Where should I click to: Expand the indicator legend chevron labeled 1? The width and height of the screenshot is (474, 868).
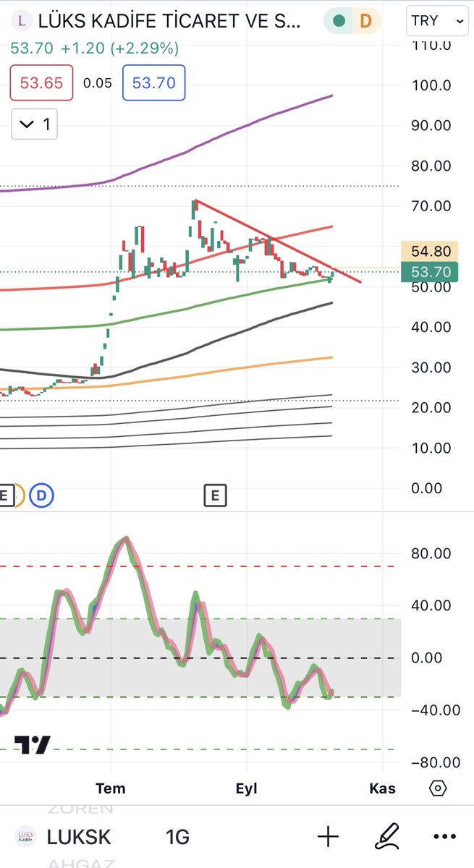35,124
